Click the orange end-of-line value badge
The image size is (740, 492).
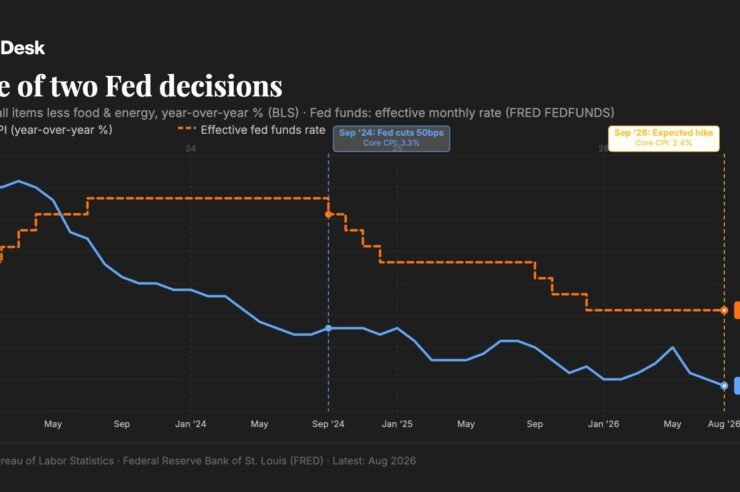(737, 310)
